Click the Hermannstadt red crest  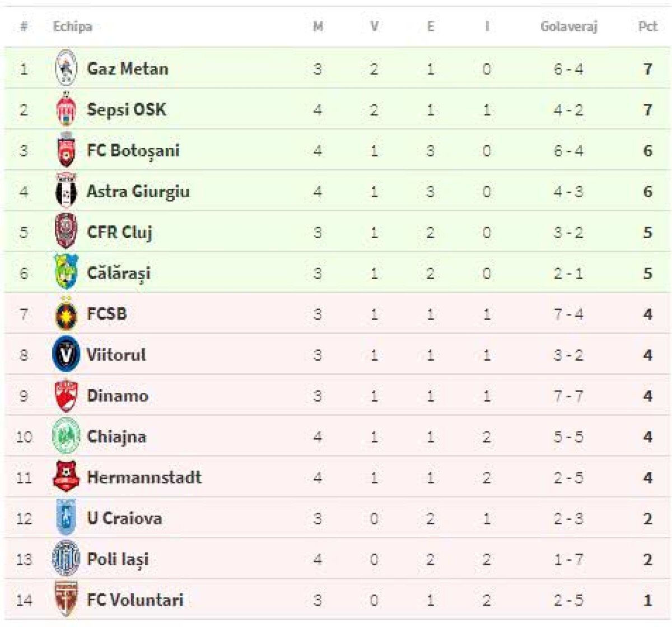click(66, 477)
